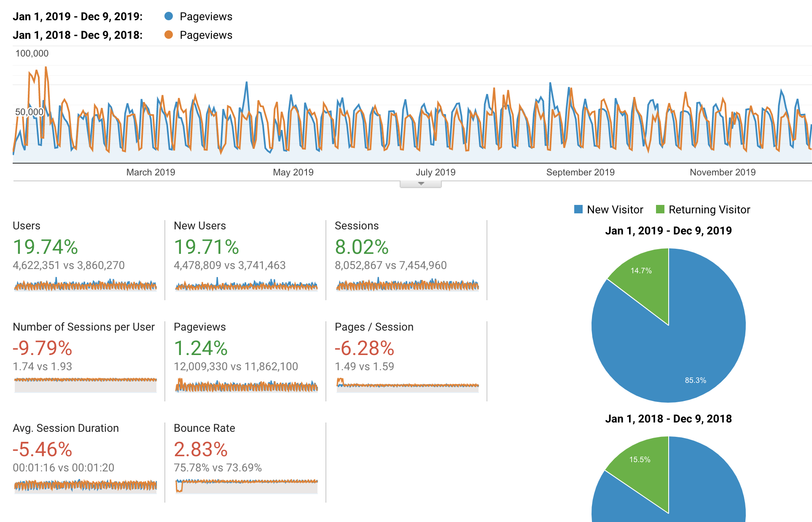Select the New Users metric sparkline
This screenshot has height=522, width=812.
coord(246,285)
